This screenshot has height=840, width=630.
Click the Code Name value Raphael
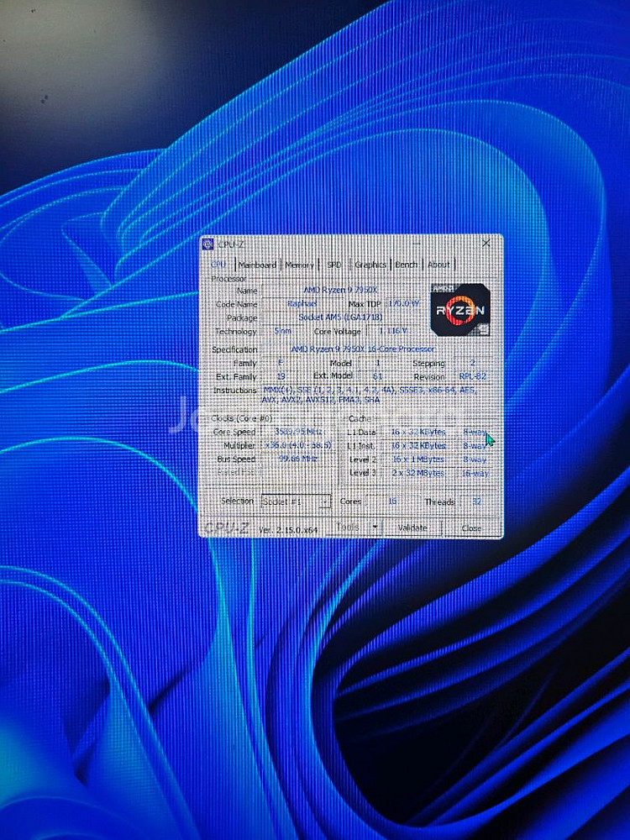tap(302, 304)
